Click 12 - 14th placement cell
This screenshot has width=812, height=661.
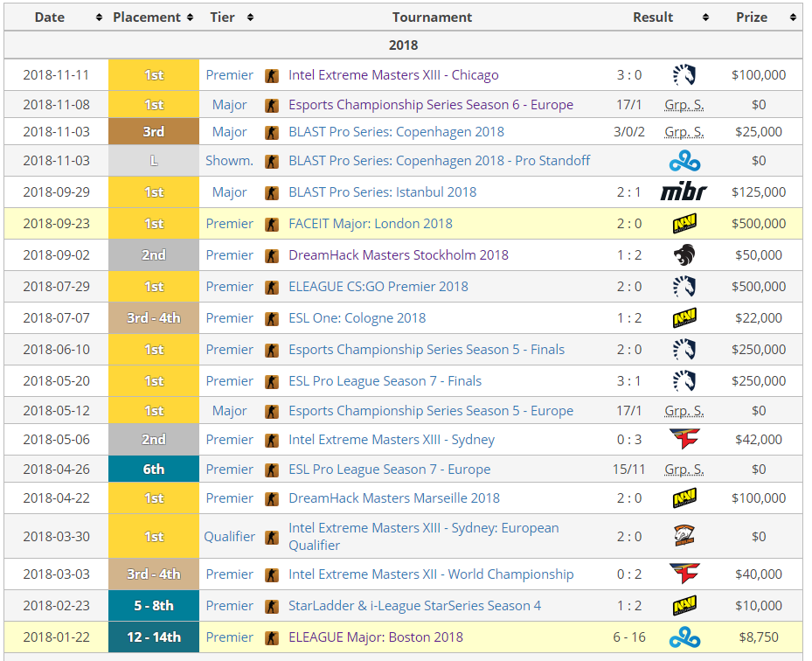pyautogui.click(x=154, y=637)
